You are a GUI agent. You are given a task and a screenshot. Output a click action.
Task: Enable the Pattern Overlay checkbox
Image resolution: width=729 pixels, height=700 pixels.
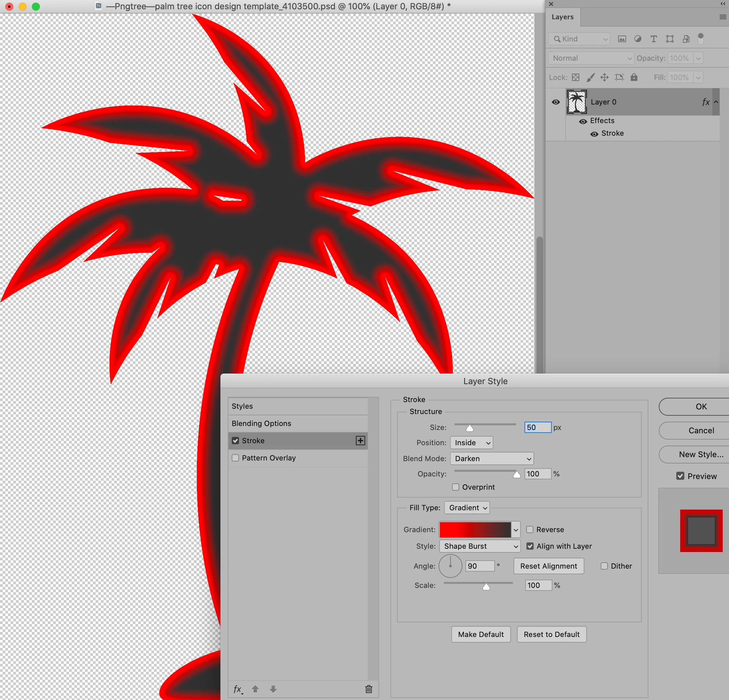pos(235,457)
